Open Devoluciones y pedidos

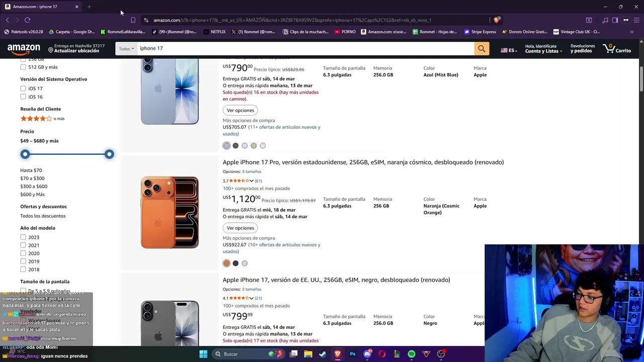pos(582,49)
